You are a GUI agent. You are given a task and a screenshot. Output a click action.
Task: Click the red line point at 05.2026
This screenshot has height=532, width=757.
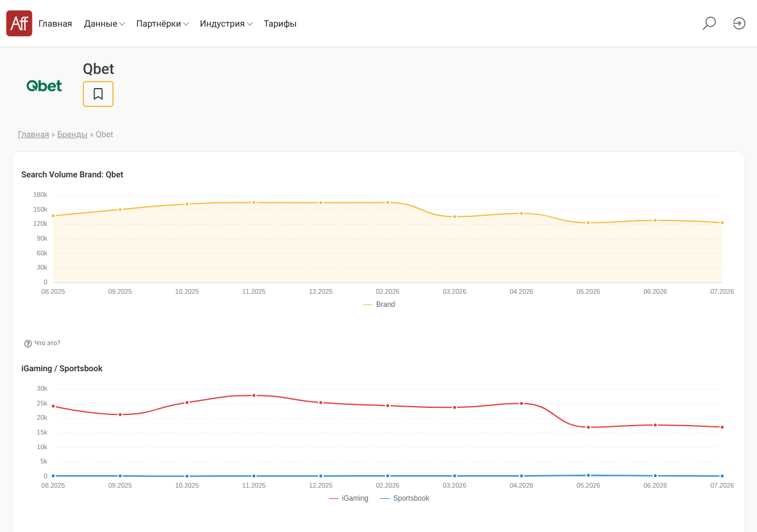click(588, 427)
